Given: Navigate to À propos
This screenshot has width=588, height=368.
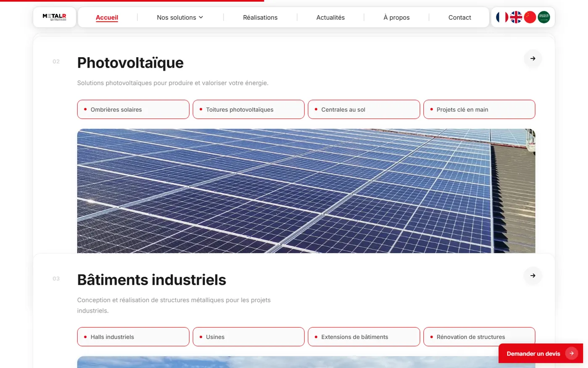Looking at the screenshot, I should (396, 17).
